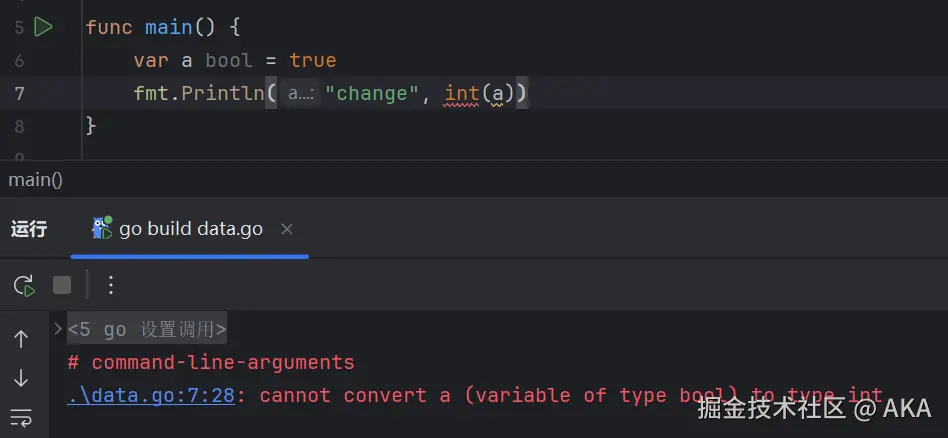The height and width of the screenshot is (438, 948).
Task: Click the Rerun icon in Run toolbar
Action: (x=24, y=286)
